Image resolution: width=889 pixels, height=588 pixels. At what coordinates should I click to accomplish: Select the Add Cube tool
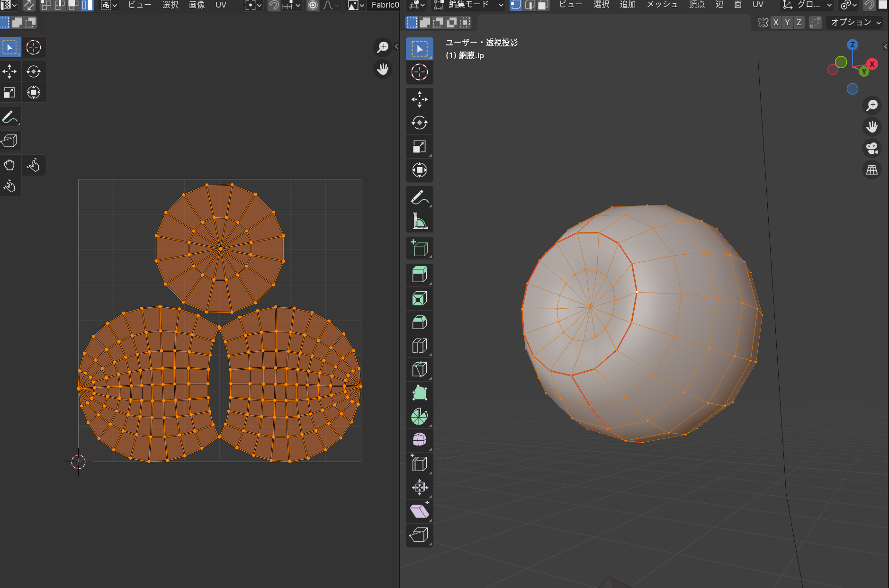(x=419, y=248)
